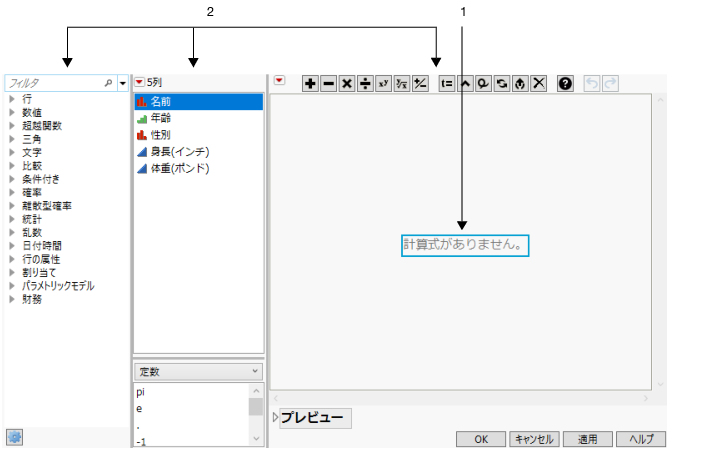Click the divide operator button
709x449 pixels.
tap(365, 84)
